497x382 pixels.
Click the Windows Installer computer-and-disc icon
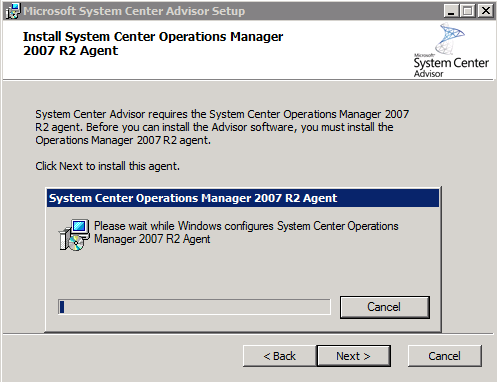pyautogui.click(x=74, y=235)
